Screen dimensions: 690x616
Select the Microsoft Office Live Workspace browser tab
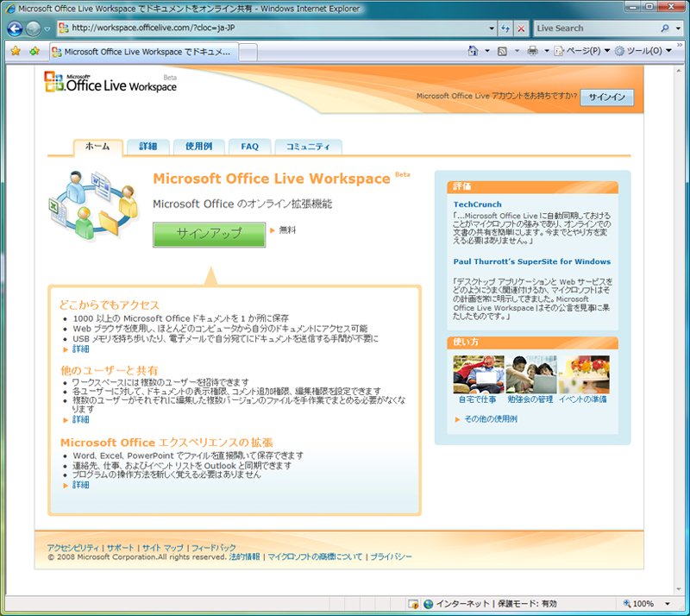pyautogui.click(x=144, y=52)
